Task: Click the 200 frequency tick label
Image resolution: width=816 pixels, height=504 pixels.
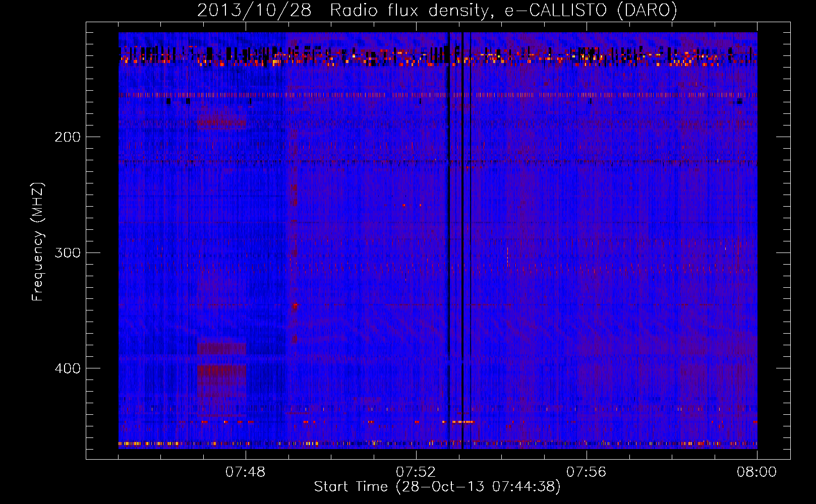Action: tap(68, 137)
